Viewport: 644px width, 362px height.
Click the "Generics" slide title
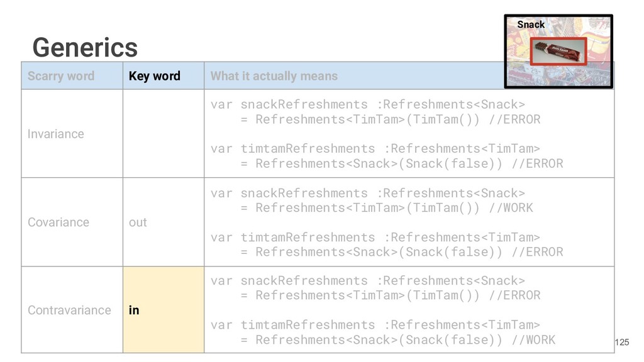click(85, 47)
